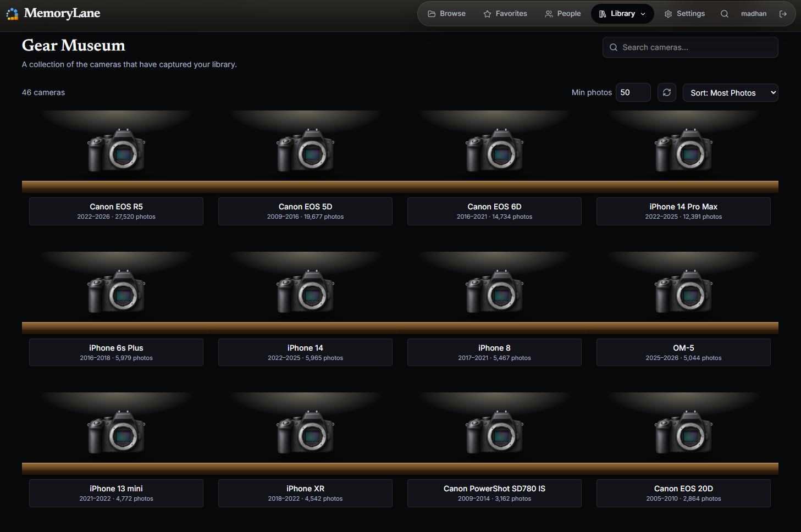Select the iPhone XR label card
The width and height of the screenshot is (801, 532).
[306, 493]
